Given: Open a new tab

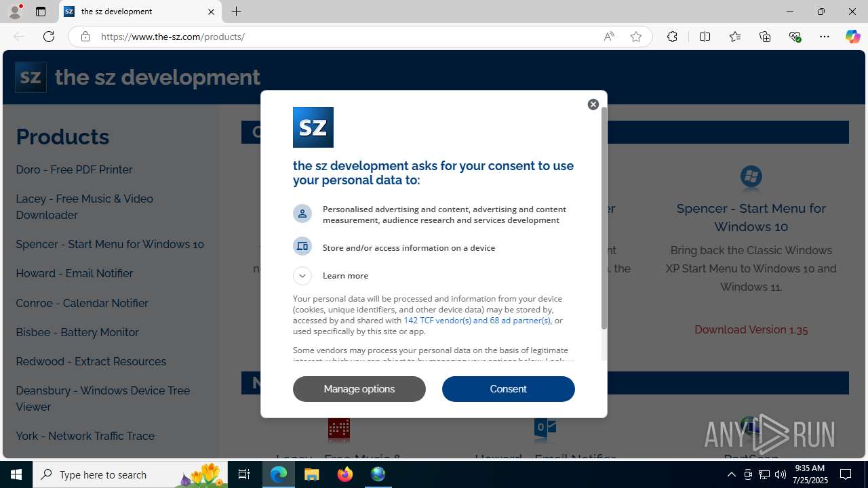Looking at the screenshot, I should pos(237,12).
